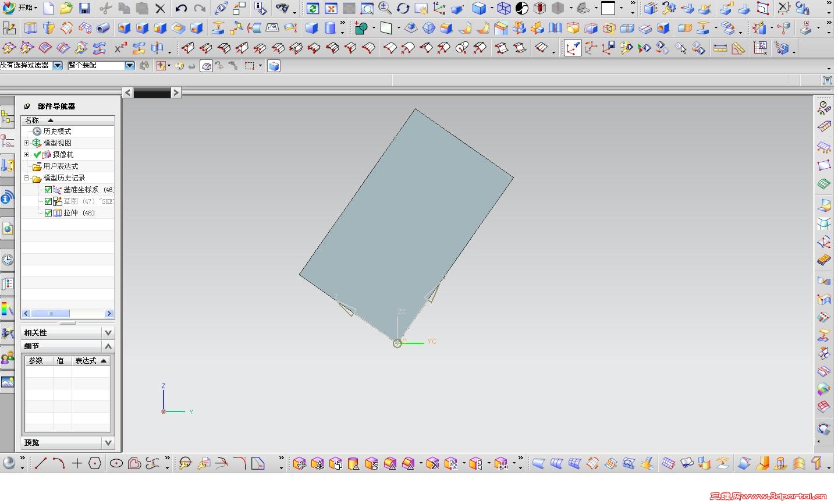The height and width of the screenshot is (504, 838).
Task: Open the rendering style dropdown arrow
Action: point(491,9)
